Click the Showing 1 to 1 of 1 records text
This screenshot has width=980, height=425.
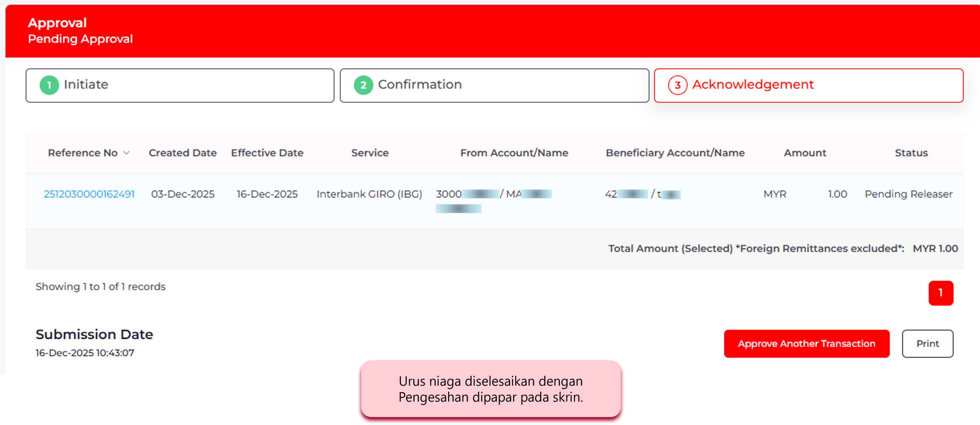(100, 287)
